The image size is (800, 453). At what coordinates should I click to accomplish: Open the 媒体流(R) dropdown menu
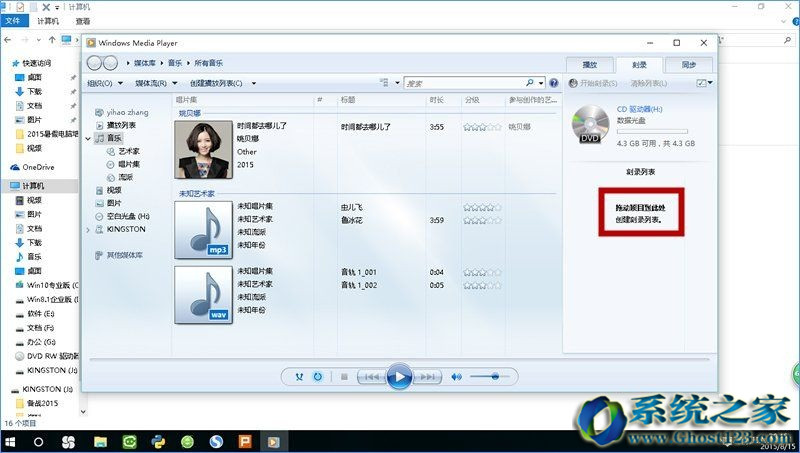click(x=156, y=83)
